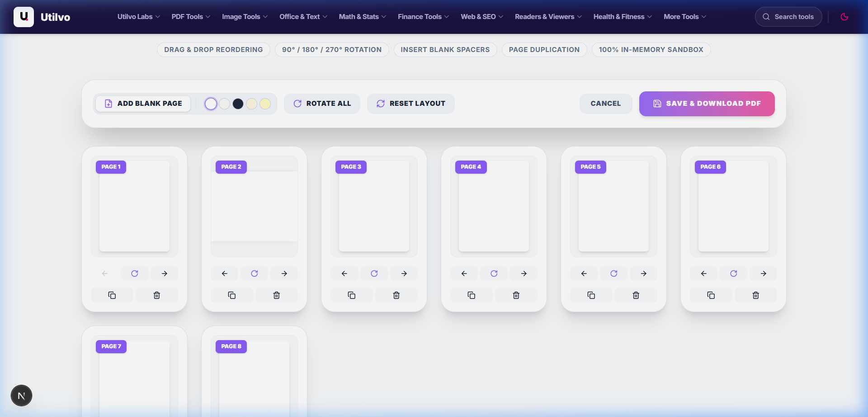Viewport: 868px width, 417px height.
Task: Select the dark navy blank page color
Action: coord(238,104)
